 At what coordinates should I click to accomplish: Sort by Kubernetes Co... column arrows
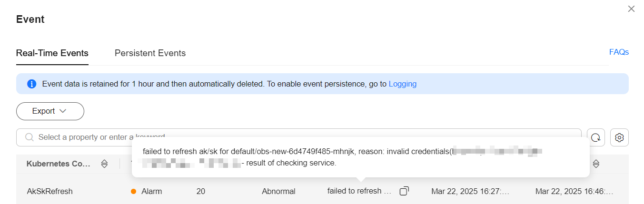104,164
